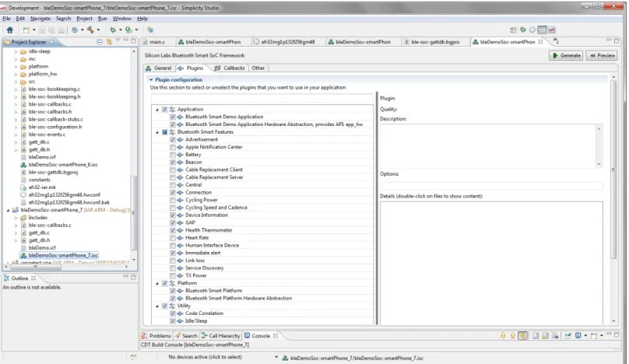The height and width of the screenshot is (364, 629).
Task: Click the Preview button
Action: [602, 55]
